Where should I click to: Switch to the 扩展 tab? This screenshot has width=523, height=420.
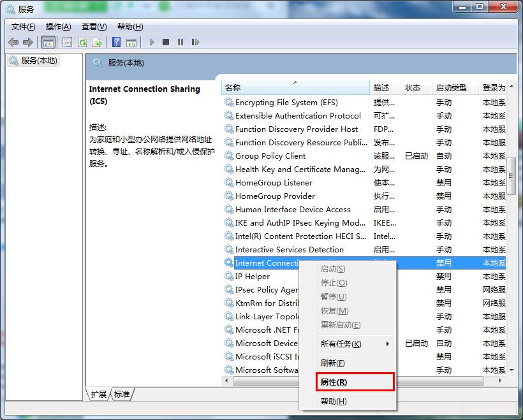click(x=98, y=395)
